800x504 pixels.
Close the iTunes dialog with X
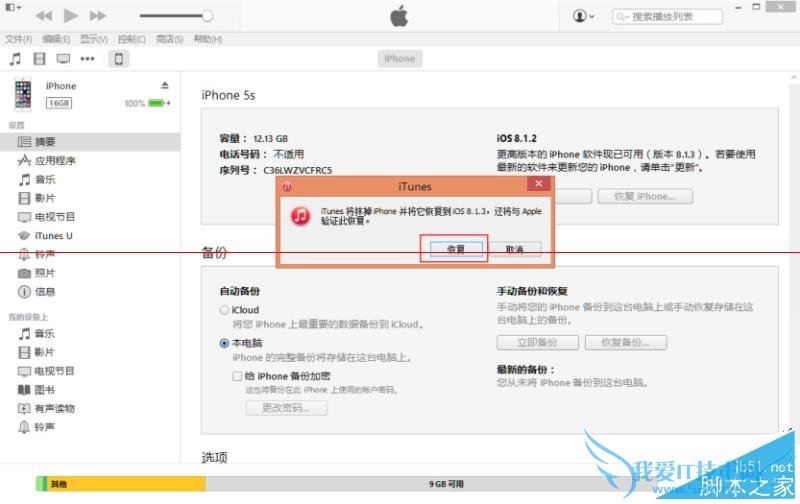point(538,184)
